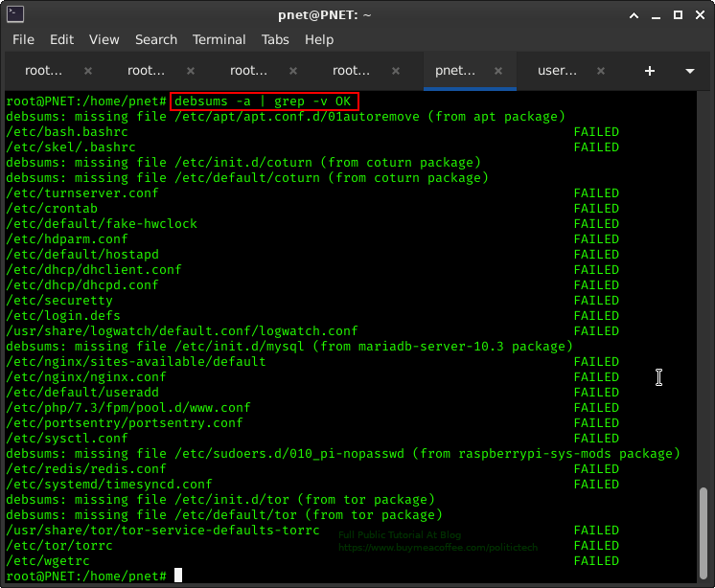Click the /etc/hdparm.conf path
This screenshot has width=715, height=588.
(67, 239)
